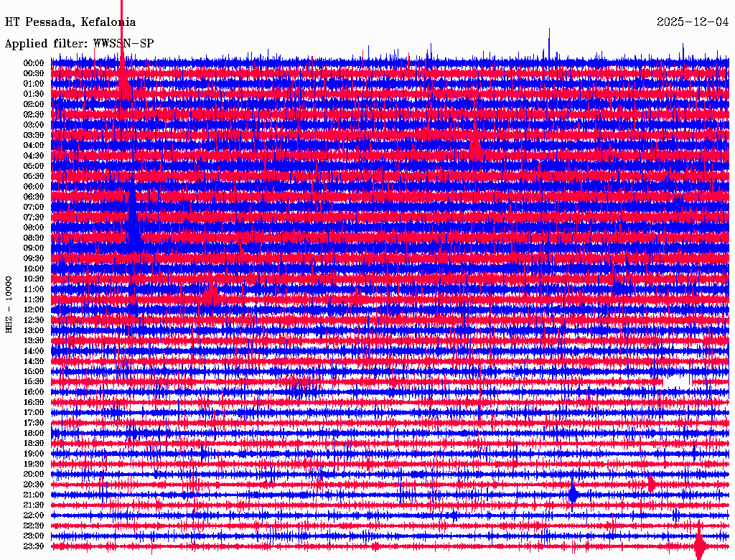Screen dimensions: 735x560
Task: Select the 19:00 time label
Action: coord(34,454)
